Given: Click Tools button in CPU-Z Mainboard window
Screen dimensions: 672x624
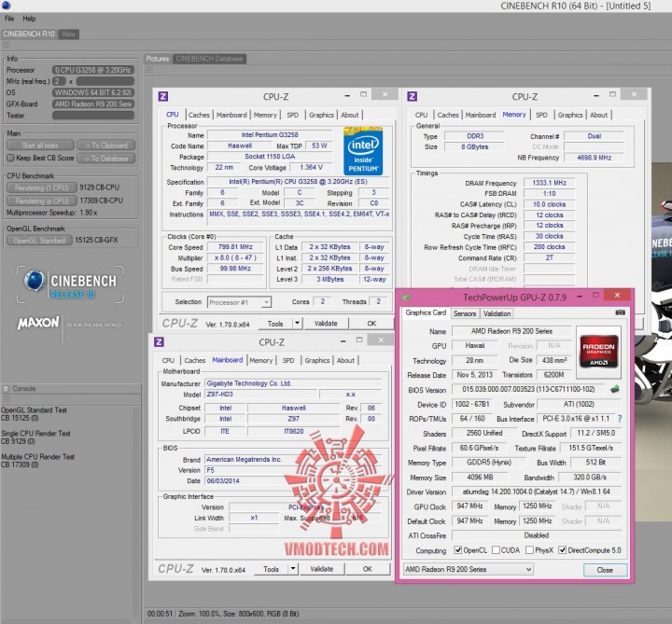Looking at the screenshot, I should [271, 569].
